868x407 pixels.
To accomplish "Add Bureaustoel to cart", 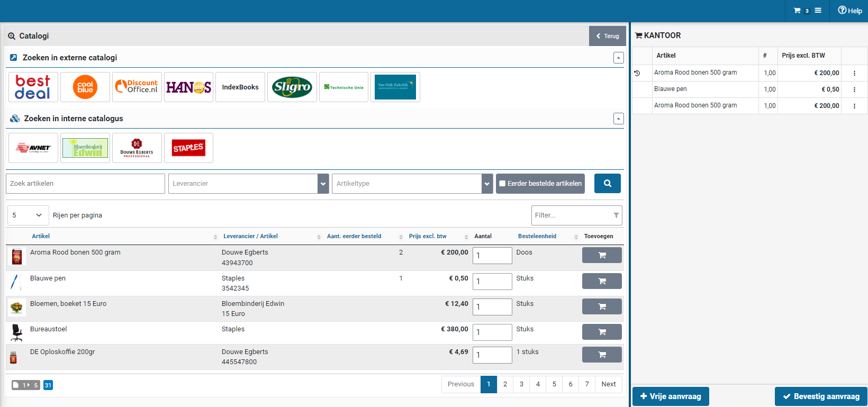I will [x=602, y=332].
